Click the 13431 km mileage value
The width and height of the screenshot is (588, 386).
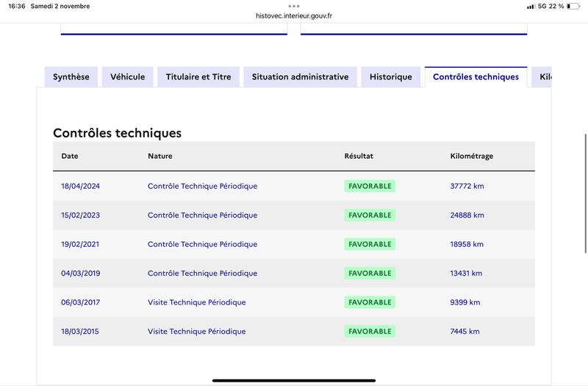tap(466, 273)
